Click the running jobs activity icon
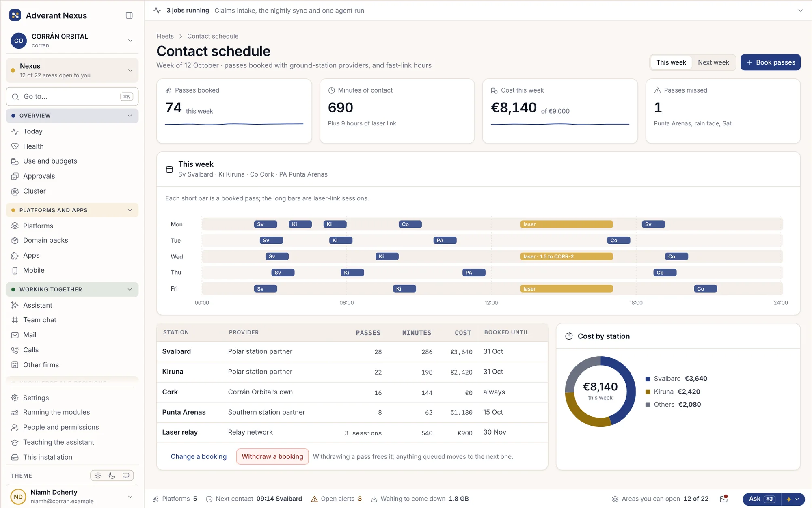This screenshot has width=812, height=508. point(158,11)
